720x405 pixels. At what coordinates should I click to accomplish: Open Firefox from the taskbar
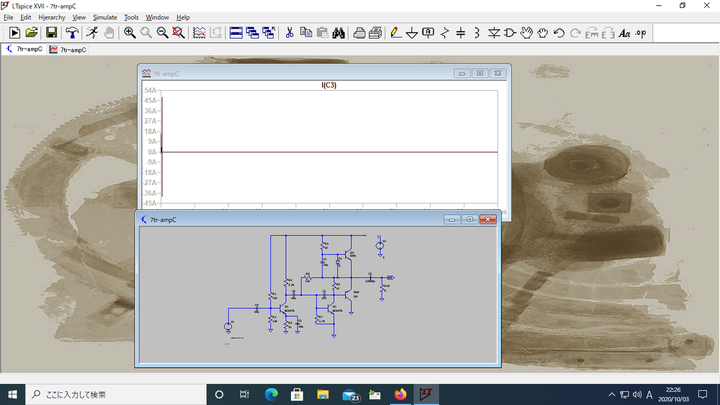pyautogui.click(x=401, y=393)
